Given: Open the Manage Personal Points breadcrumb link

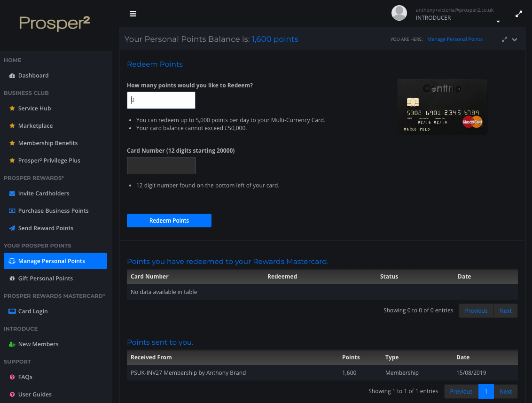Looking at the screenshot, I should point(454,39).
